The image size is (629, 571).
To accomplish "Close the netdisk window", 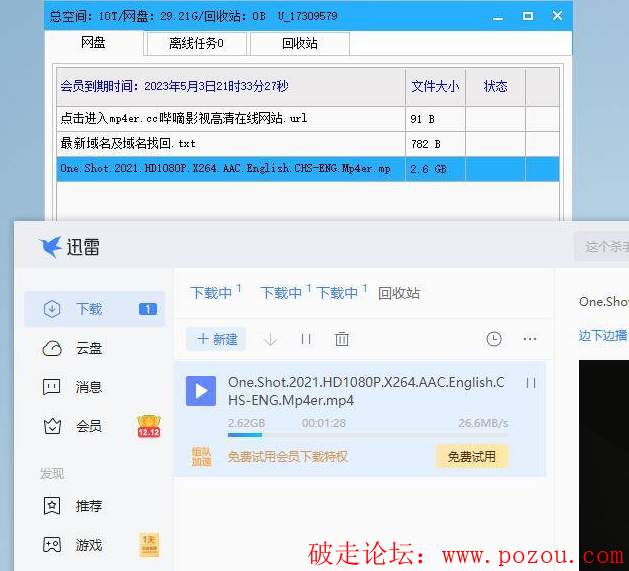I will pos(557,16).
